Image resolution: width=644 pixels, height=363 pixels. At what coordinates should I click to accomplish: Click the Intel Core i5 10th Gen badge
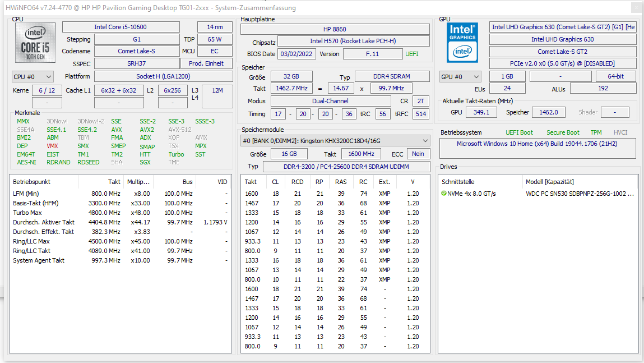[x=35, y=42]
